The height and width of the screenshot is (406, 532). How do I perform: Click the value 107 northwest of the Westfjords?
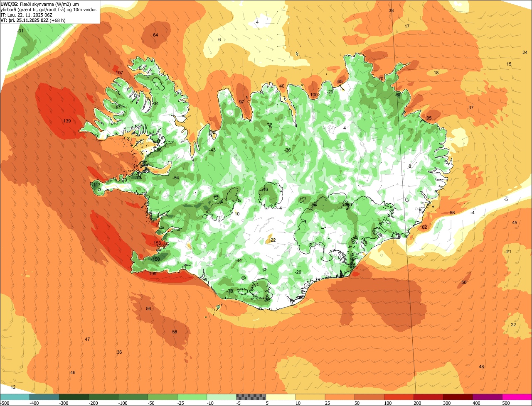[x=120, y=73]
